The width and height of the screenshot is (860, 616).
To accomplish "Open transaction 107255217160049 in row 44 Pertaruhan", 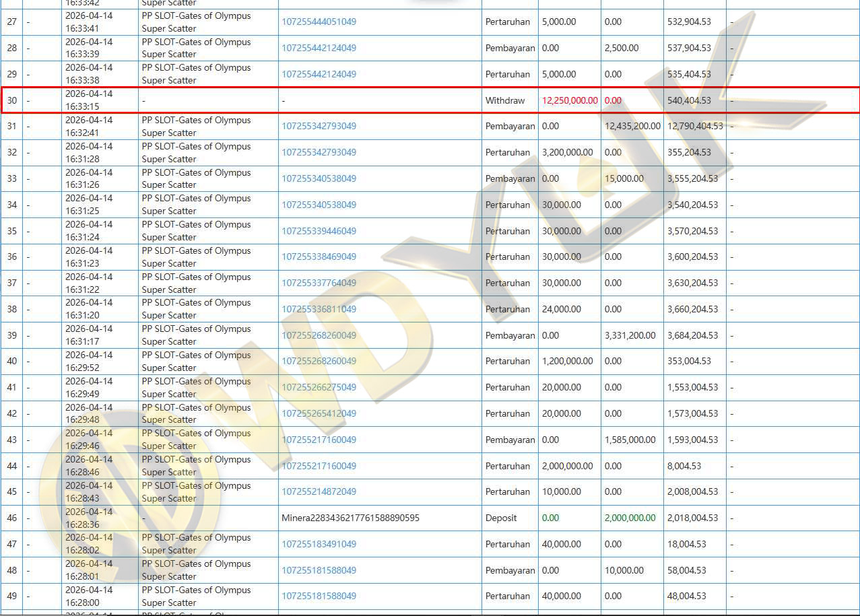I will 319,466.
